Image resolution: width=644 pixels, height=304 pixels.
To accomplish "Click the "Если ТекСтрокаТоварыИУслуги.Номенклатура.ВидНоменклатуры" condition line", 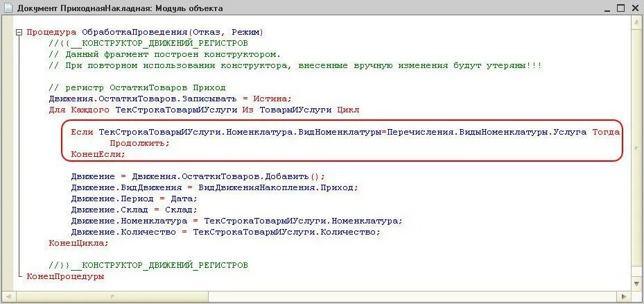I will 345,132.
